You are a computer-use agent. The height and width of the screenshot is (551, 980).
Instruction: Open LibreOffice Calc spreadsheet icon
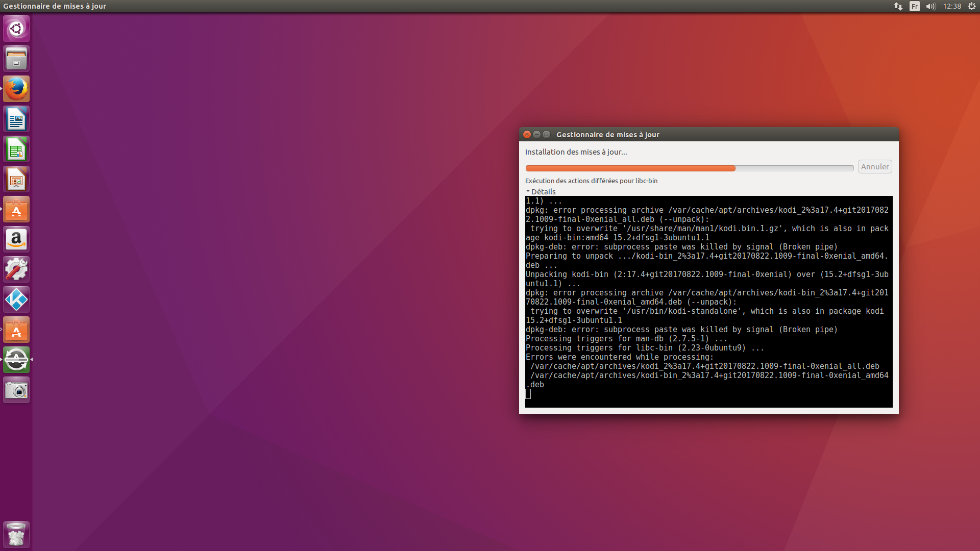coord(16,149)
